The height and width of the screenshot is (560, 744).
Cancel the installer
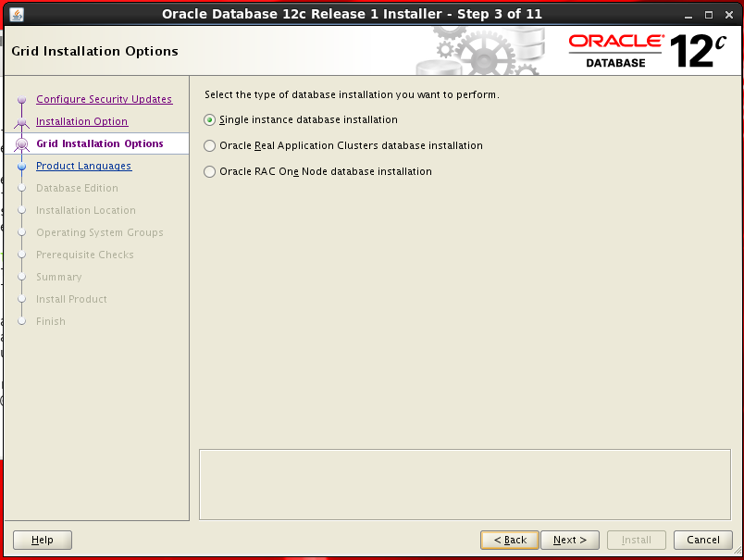point(702,540)
